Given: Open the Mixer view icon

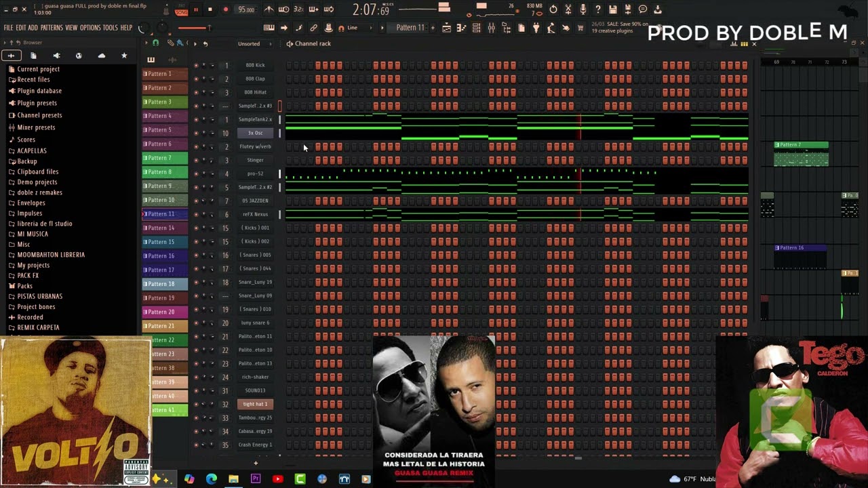Looking at the screenshot, I should pyautogui.click(x=491, y=28).
